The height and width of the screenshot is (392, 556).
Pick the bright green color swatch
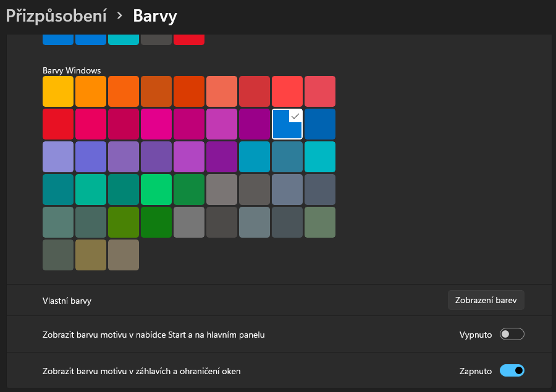point(156,190)
